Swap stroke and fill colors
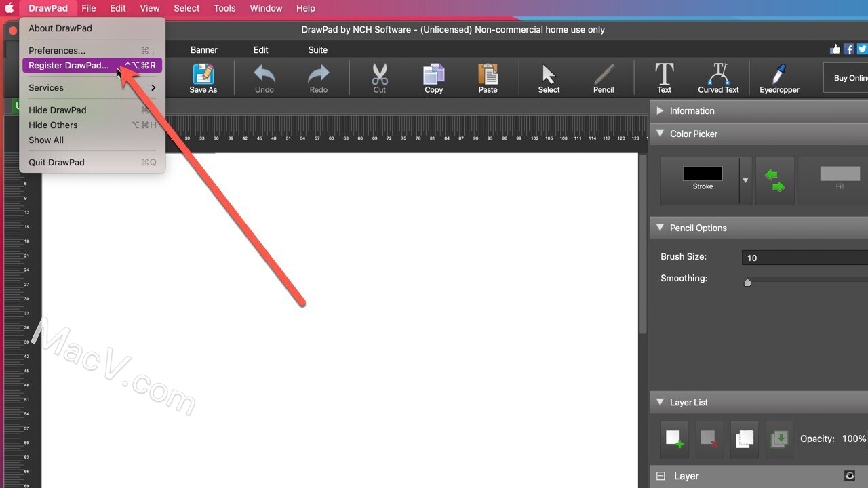This screenshot has width=868, height=488. click(x=774, y=181)
